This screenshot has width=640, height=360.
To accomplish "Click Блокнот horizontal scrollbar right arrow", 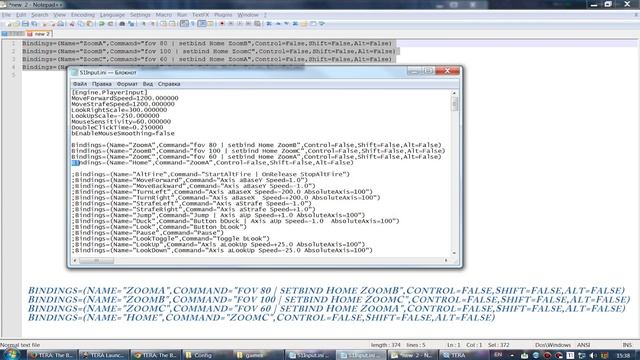I will pyautogui.click(x=446, y=260).
